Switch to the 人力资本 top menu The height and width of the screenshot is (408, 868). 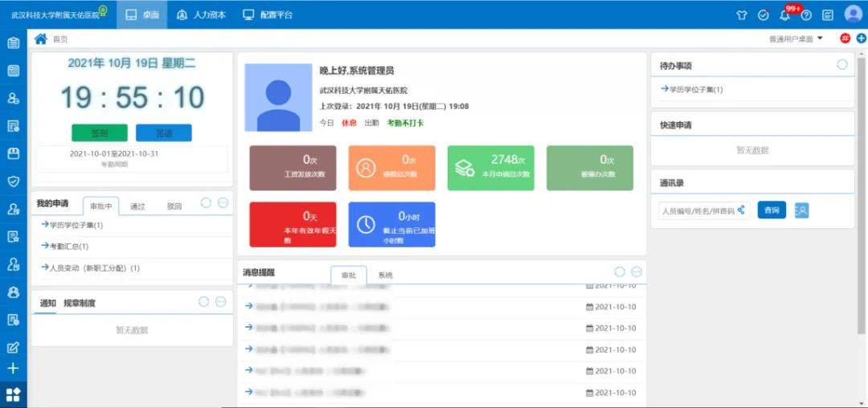click(201, 15)
